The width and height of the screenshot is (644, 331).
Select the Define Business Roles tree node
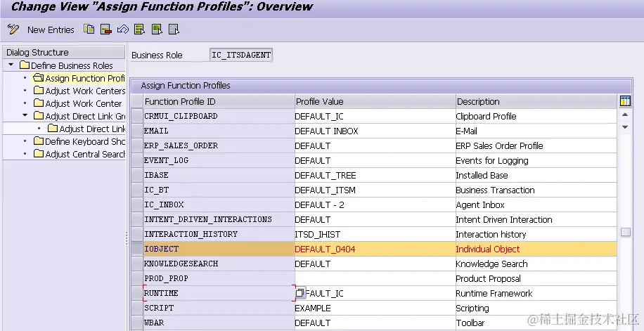[x=72, y=65]
